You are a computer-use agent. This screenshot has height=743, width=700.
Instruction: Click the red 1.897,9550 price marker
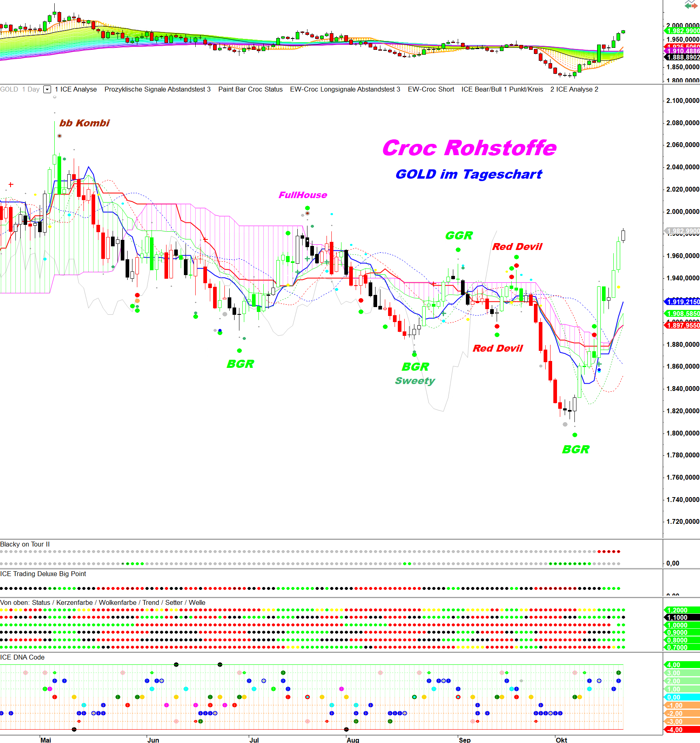coord(682,325)
